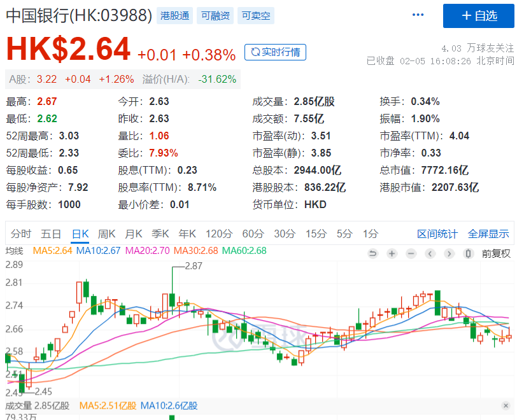
Task: Click the reset chart undo icon
Action: pos(373,253)
